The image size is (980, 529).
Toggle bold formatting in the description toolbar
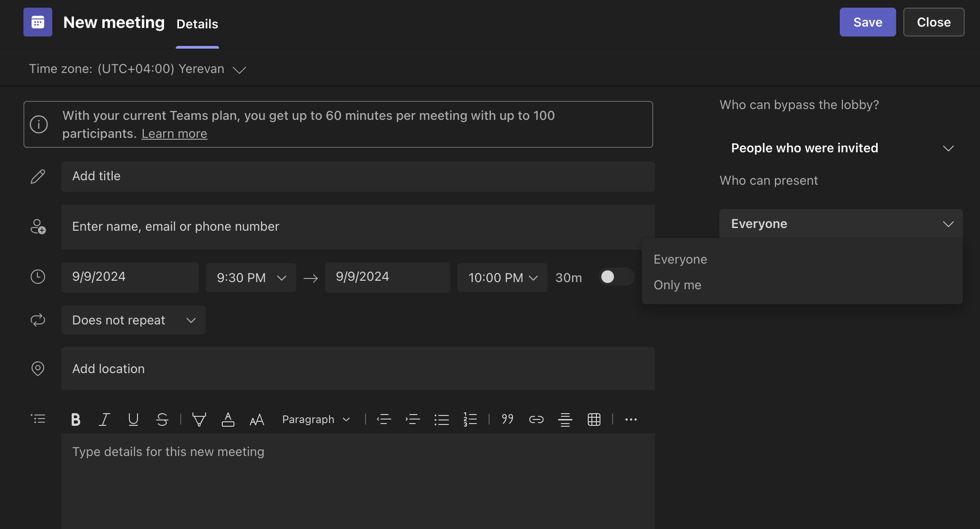click(x=75, y=419)
